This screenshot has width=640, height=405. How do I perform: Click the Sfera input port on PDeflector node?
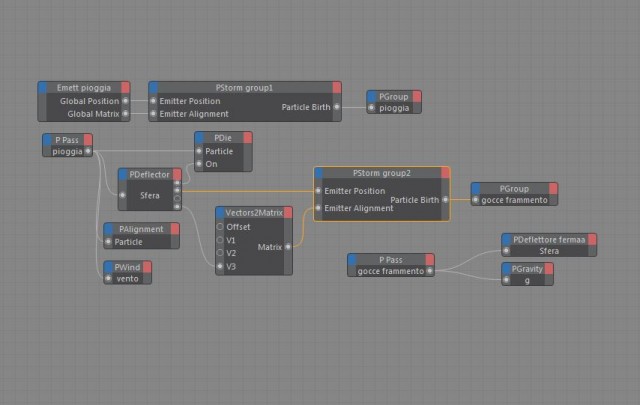(122, 195)
